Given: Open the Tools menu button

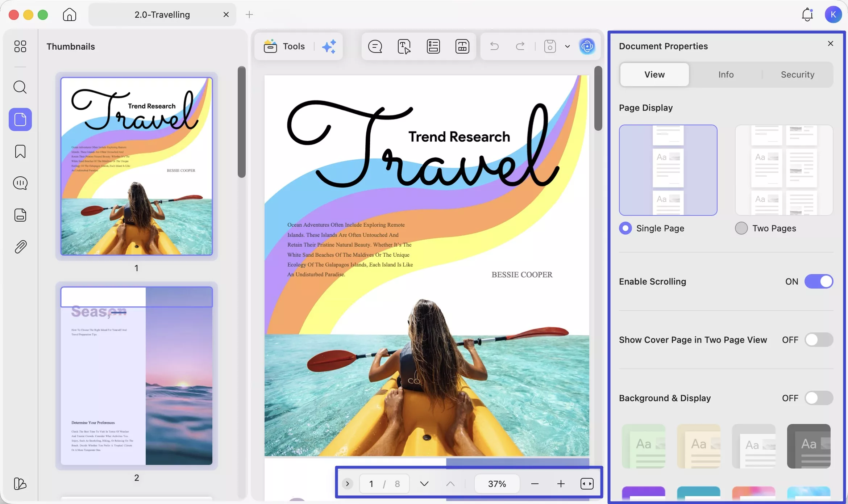Looking at the screenshot, I should (285, 46).
